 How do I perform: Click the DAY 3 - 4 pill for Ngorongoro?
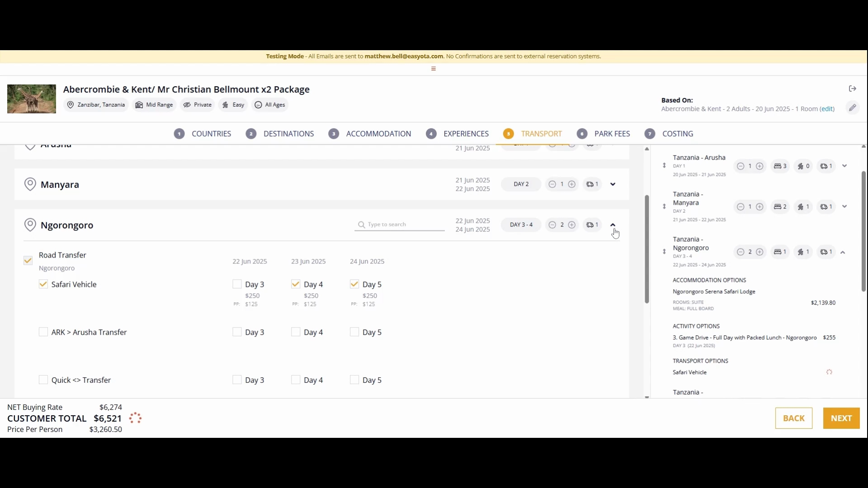coord(521,225)
